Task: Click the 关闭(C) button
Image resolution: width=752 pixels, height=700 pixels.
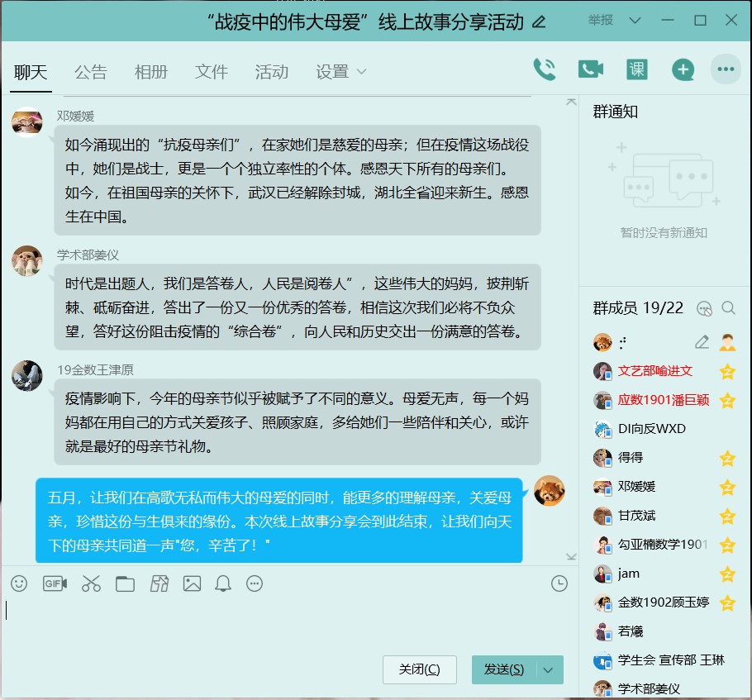Action: (419, 670)
